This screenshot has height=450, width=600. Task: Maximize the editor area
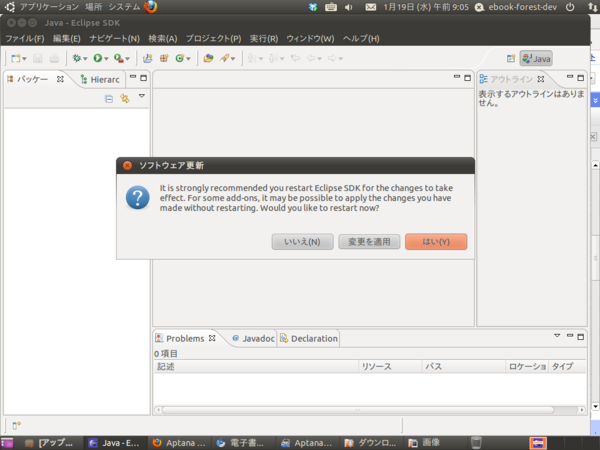(467, 78)
